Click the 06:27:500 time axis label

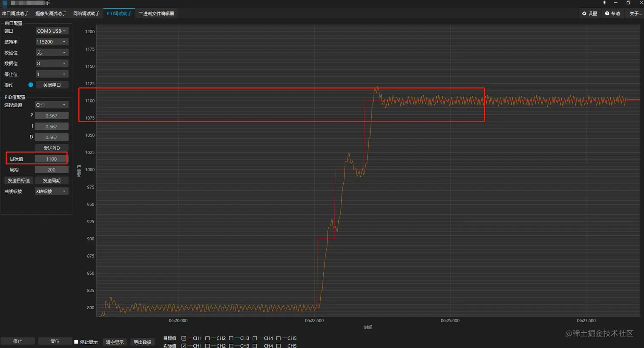[586, 320]
